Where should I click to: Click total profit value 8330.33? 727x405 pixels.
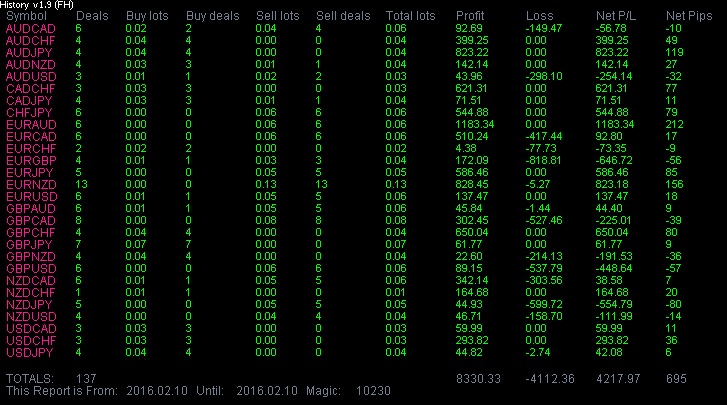point(478,379)
